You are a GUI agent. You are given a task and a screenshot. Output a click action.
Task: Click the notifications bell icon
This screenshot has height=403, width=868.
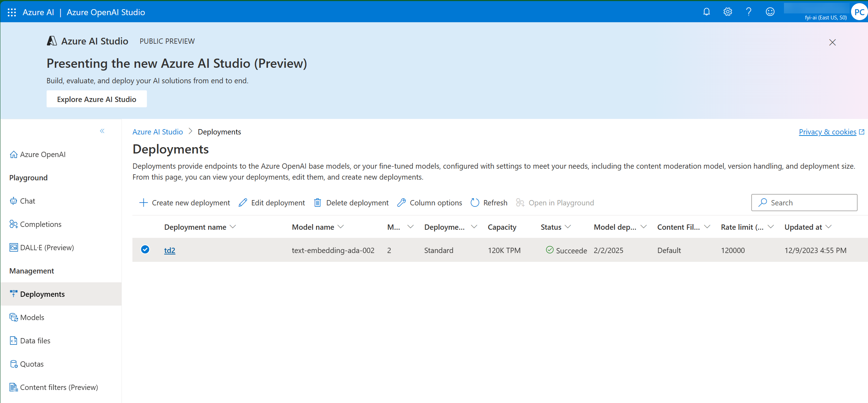click(706, 12)
